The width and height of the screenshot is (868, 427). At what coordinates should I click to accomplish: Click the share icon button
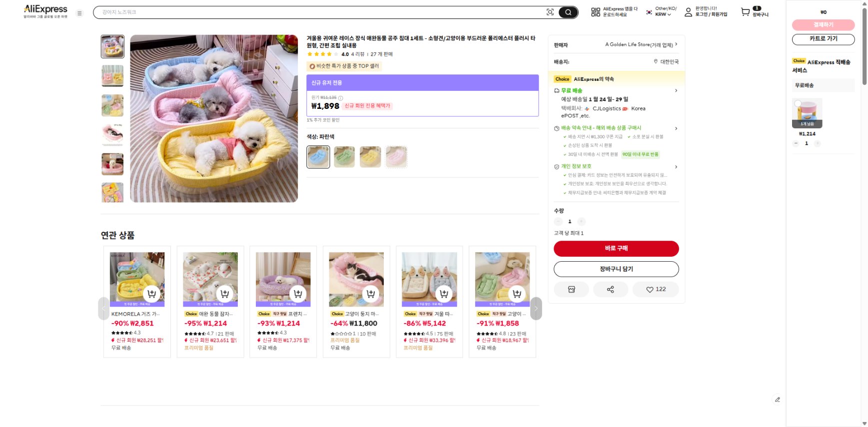click(610, 290)
